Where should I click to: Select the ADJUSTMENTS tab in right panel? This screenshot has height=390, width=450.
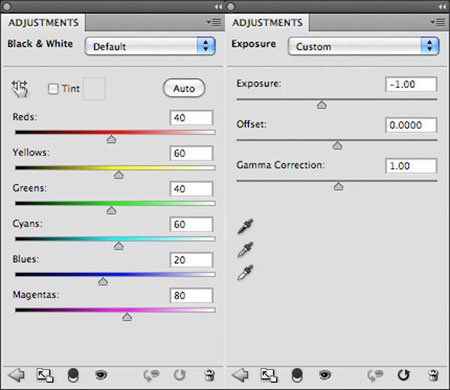click(x=267, y=23)
